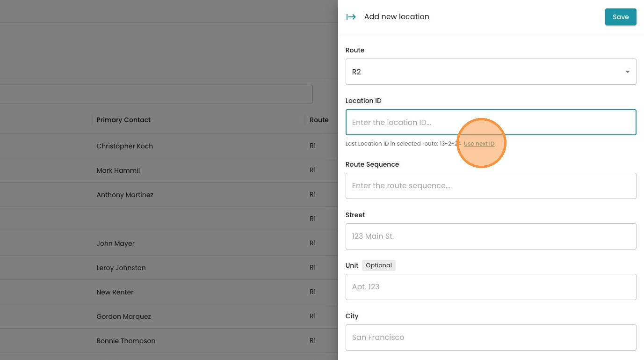Click the Location ID input field
644x360 pixels.
point(491,122)
